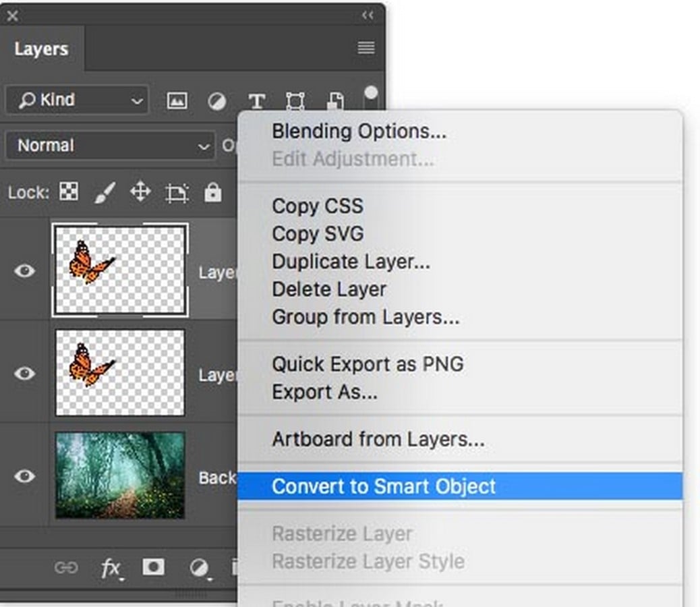Open the Layers panel menu
Image resolution: width=700 pixels, height=607 pixels.
[x=366, y=48]
